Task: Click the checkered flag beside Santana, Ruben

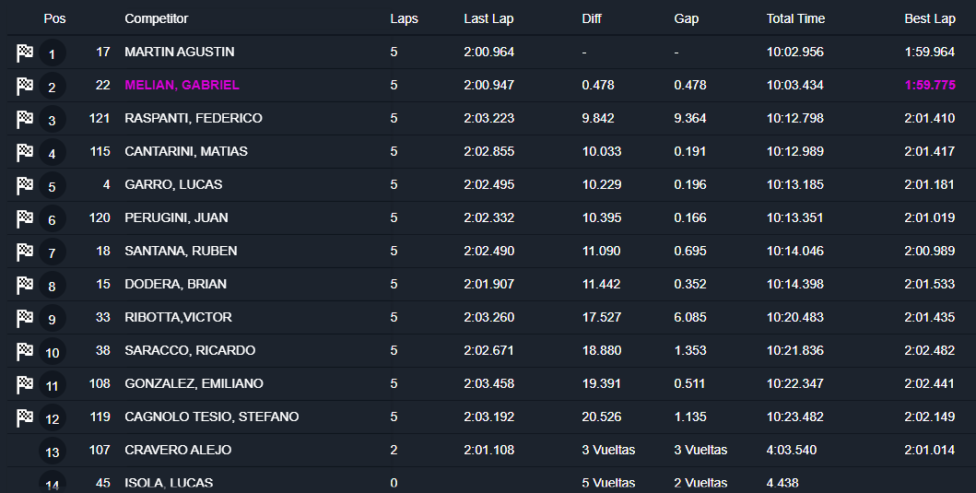Action: pos(25,251)
